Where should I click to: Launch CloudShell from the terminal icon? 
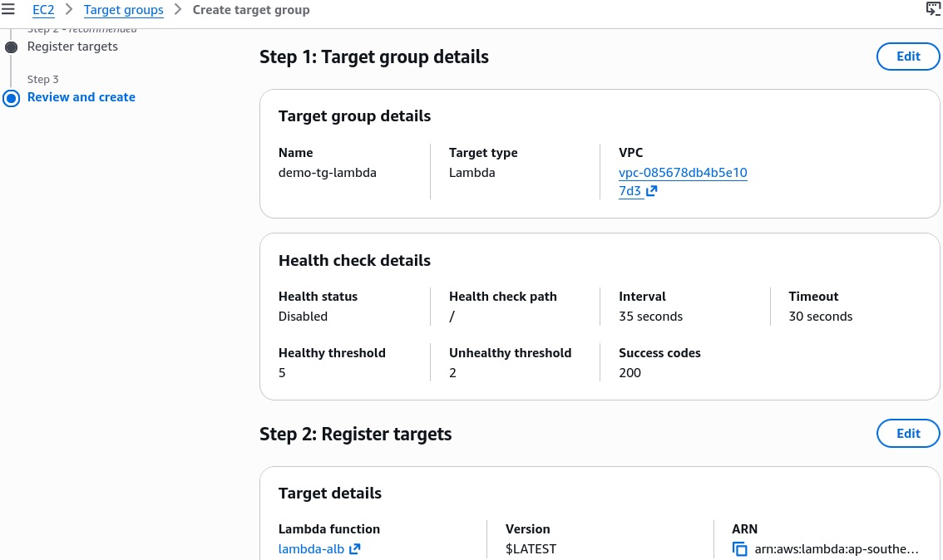click(x=933, y=9)
